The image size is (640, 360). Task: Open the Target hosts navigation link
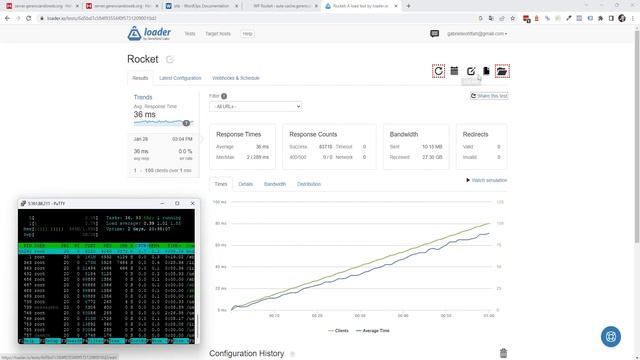pyautogui.click(x=218, y=34)
